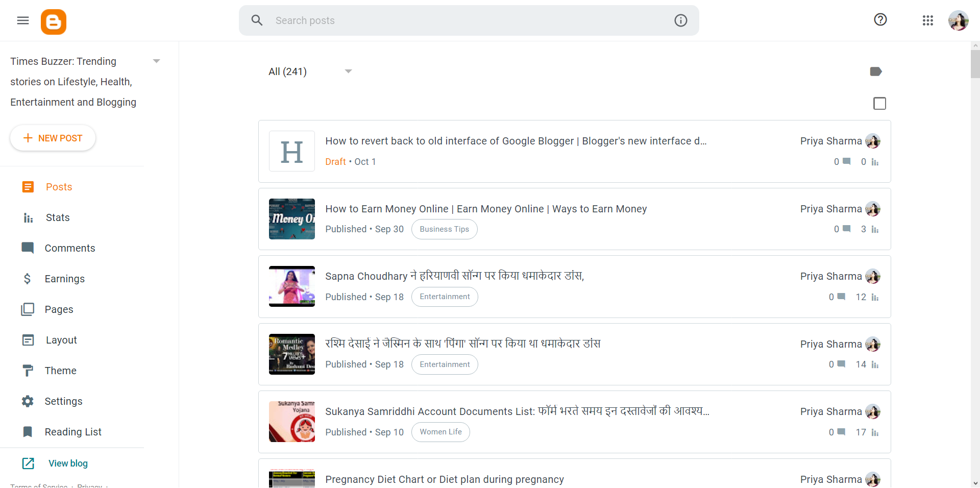Image resolution: width=980 pixels, height=488 pixels.
Task: Follow the View blog link
Action: (x=68, y=463)
